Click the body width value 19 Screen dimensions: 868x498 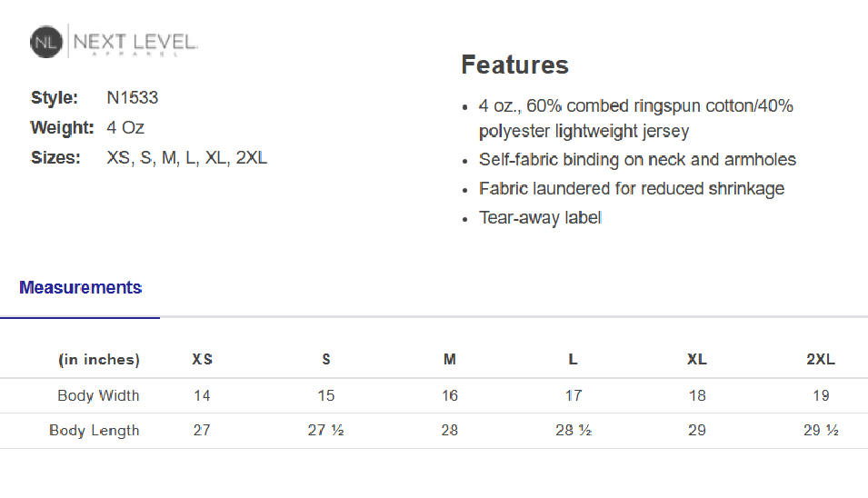(820, 395)
